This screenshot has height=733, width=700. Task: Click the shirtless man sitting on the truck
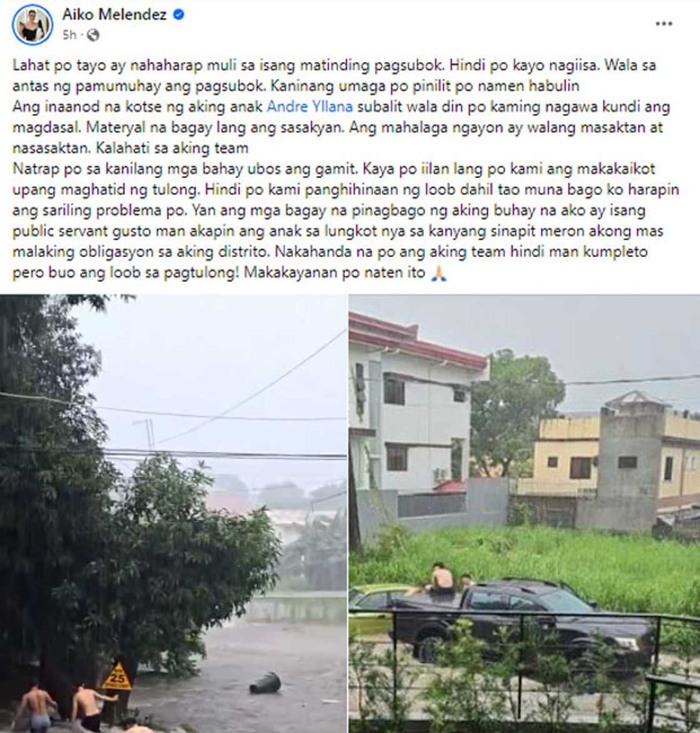442,579
